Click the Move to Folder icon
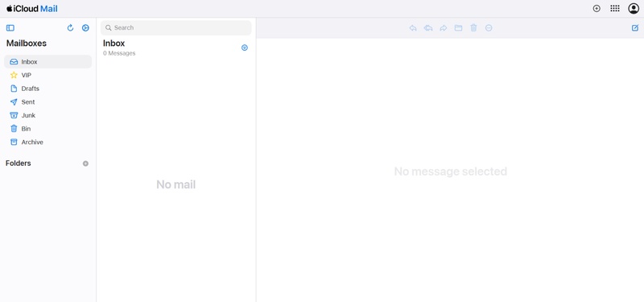Image resolution: width=644 pixels, height=302 pixels. click(458, 28)
